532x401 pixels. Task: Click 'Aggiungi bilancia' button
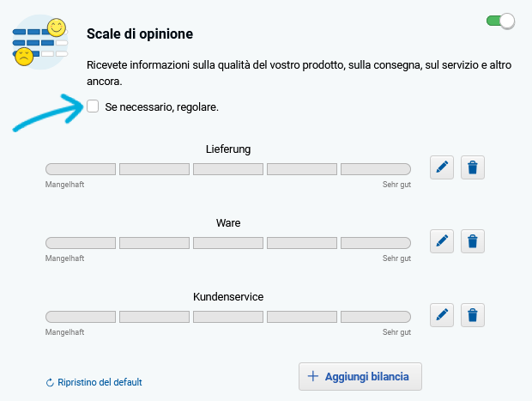pyautogui.click(x=360, y=377)
